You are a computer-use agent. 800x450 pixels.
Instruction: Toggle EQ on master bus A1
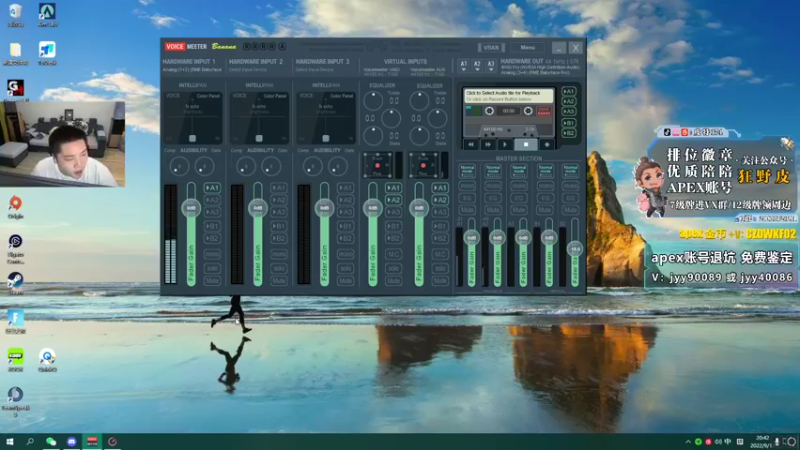point(467,198)
